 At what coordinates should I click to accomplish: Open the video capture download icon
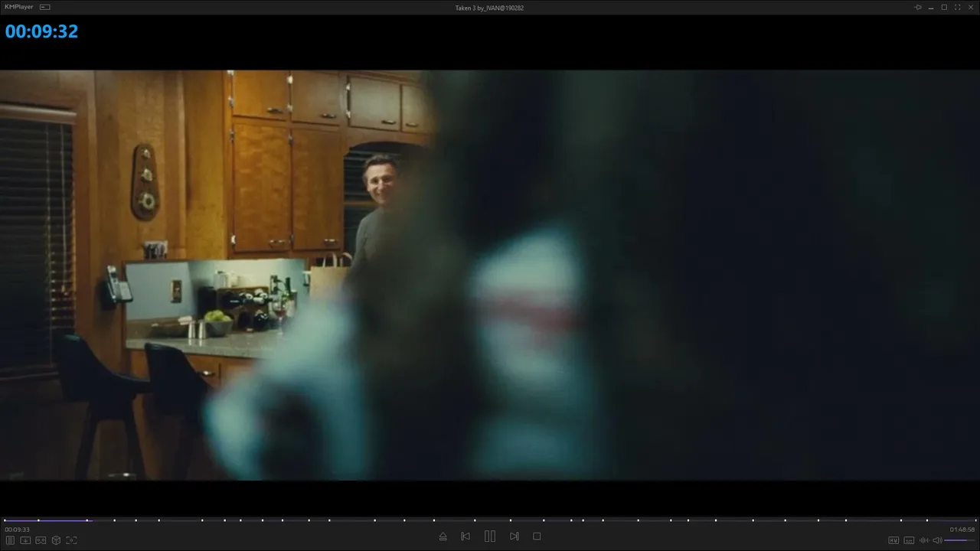(x=25, y=540)
